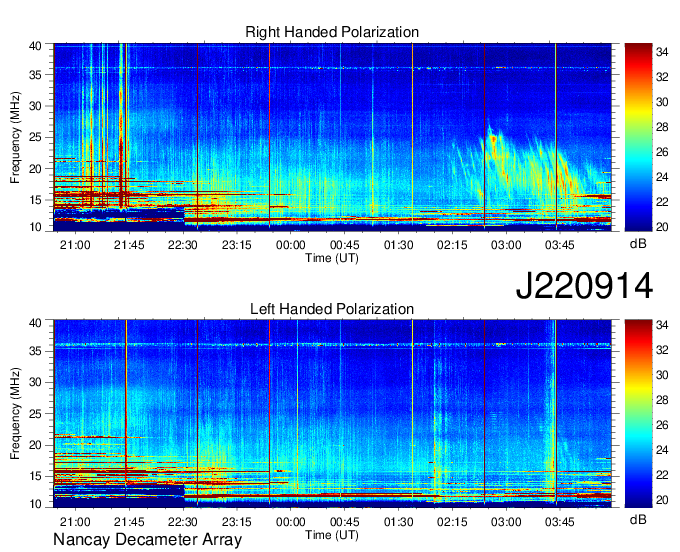680x552 pixels.
Task: Click the 34 dB value on the bottom color bar
Action: tap(662, 324)
